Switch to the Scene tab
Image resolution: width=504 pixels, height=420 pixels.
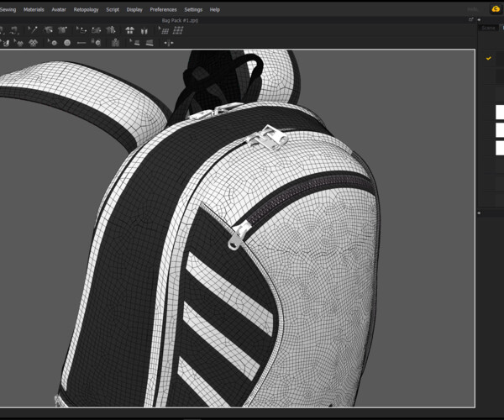(x=488, y=28)
